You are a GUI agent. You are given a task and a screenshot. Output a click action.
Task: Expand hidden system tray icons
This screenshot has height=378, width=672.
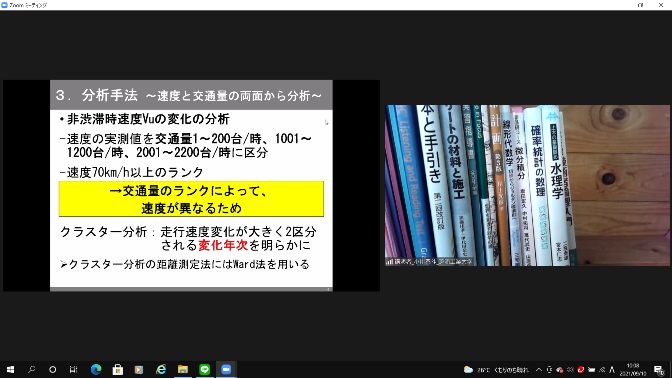539,369
